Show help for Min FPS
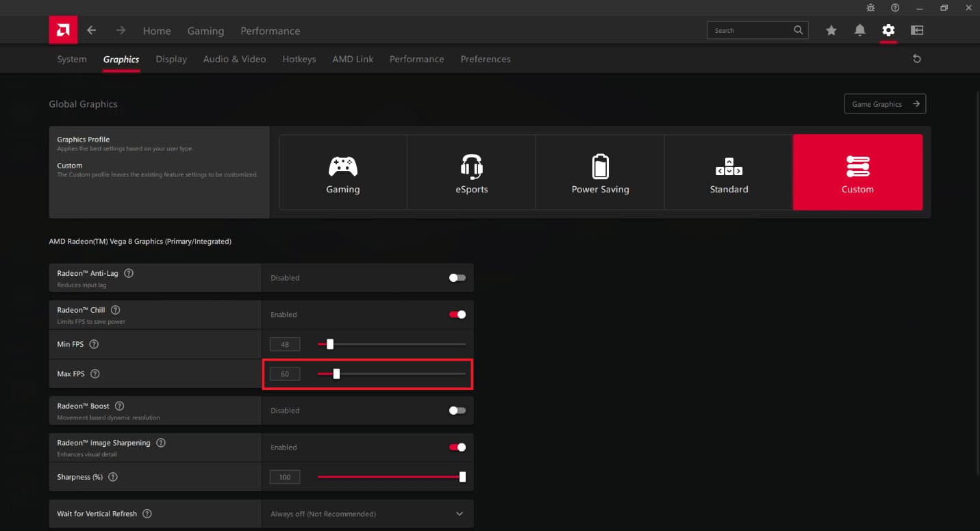Screen dimensions: 980x531 coord(95,344)
